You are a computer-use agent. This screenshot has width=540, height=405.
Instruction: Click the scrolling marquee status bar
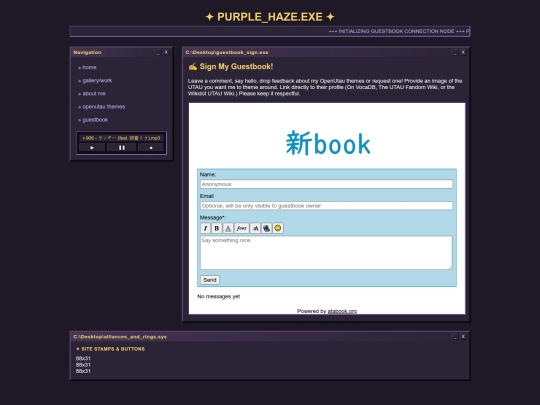click(270, 31)
